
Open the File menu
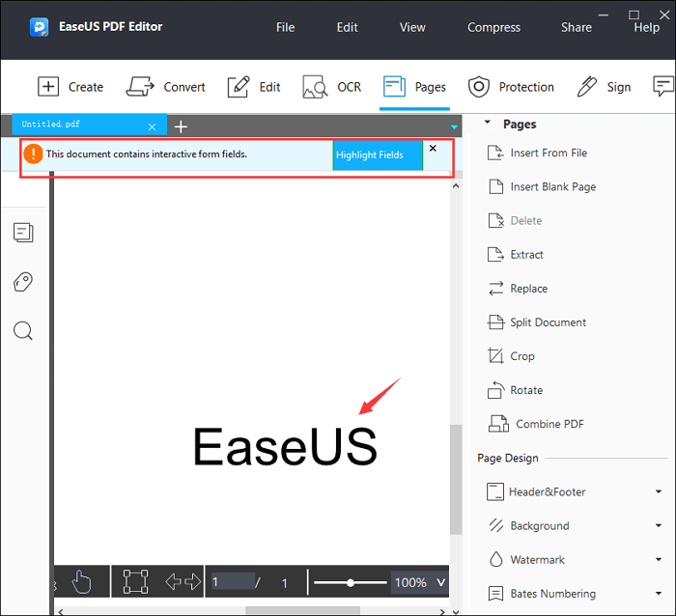click(x=286, y=27)
